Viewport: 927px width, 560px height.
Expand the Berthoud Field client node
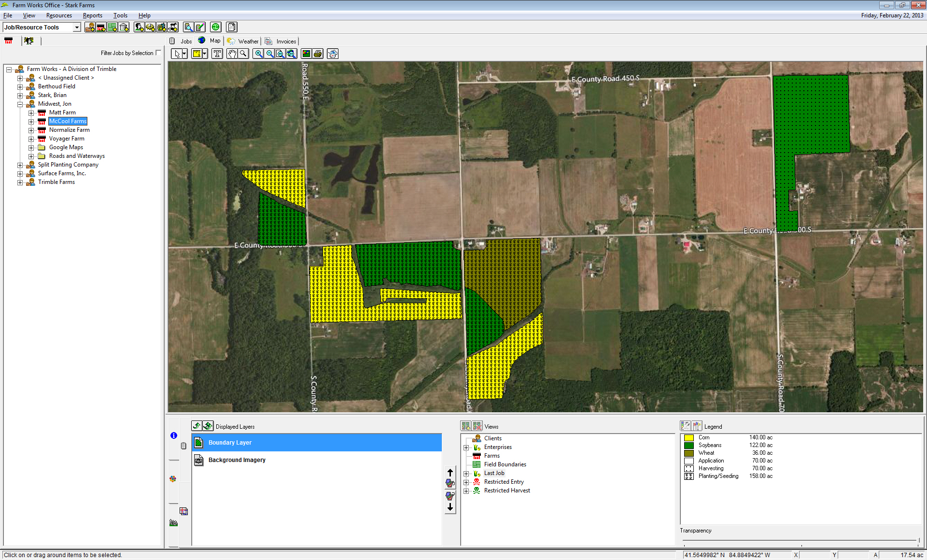(20, 86)
